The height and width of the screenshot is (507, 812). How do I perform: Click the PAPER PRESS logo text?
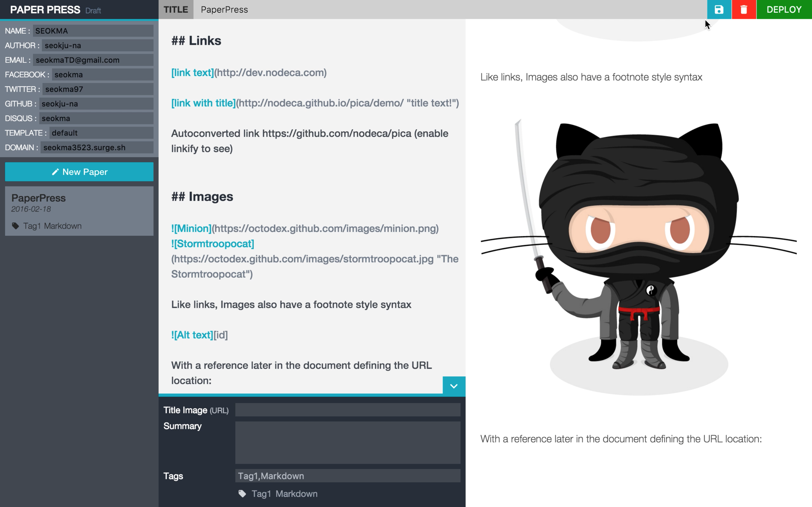coord(45,10)
